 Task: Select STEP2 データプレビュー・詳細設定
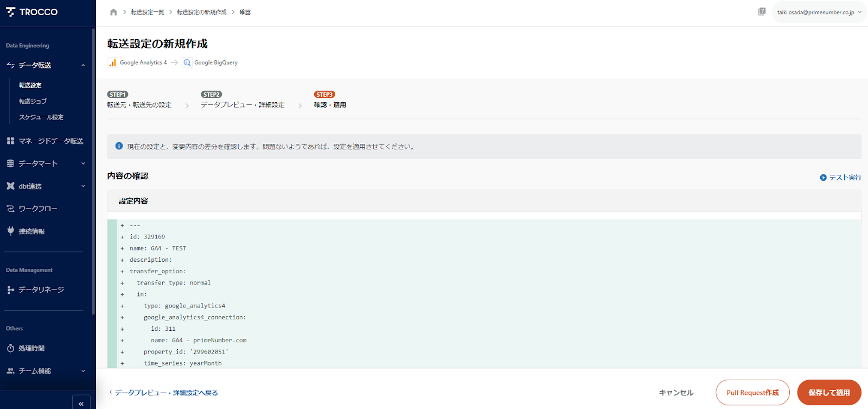(242, 100)
